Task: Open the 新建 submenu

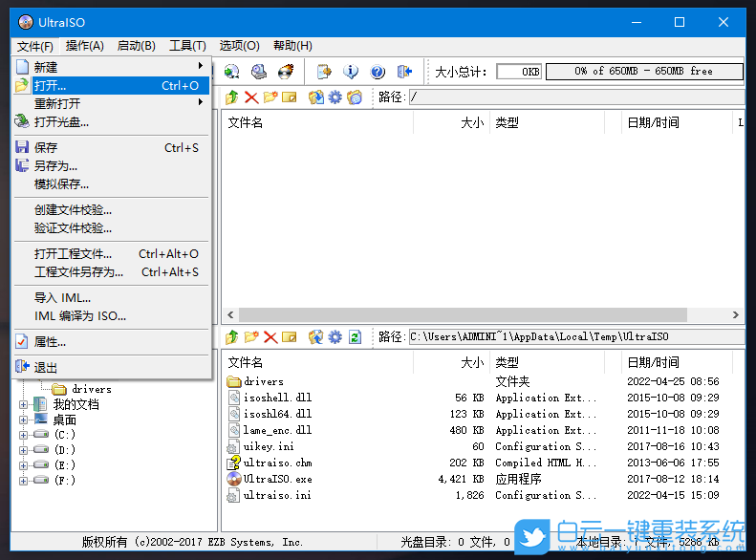Action: click(x=112, y=67)
